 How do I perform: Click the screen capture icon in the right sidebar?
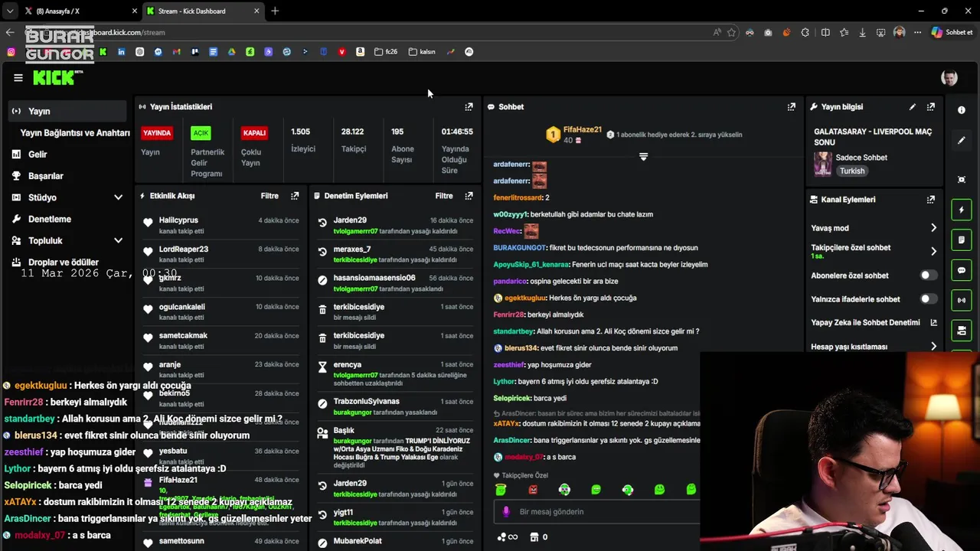[x=962, y=180]
